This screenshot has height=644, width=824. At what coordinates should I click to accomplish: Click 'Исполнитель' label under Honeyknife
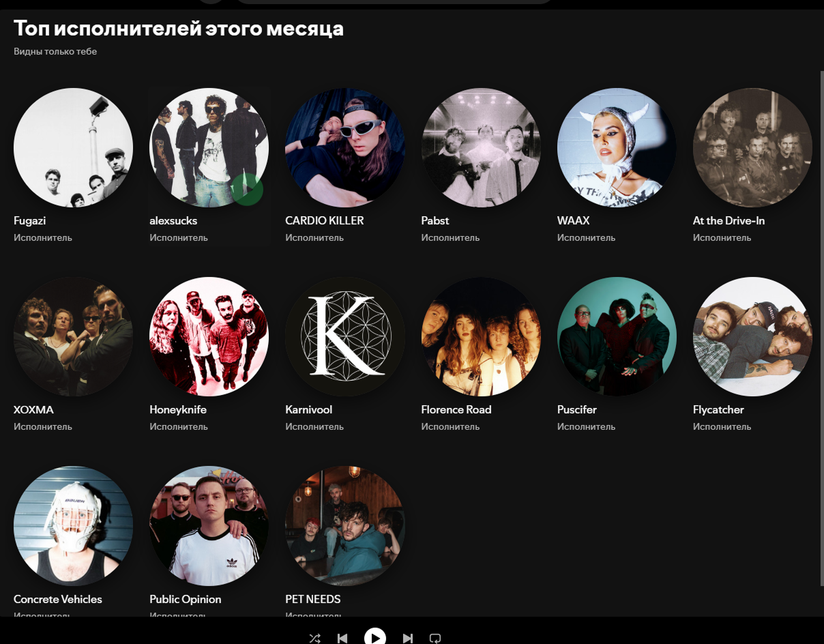179,426
